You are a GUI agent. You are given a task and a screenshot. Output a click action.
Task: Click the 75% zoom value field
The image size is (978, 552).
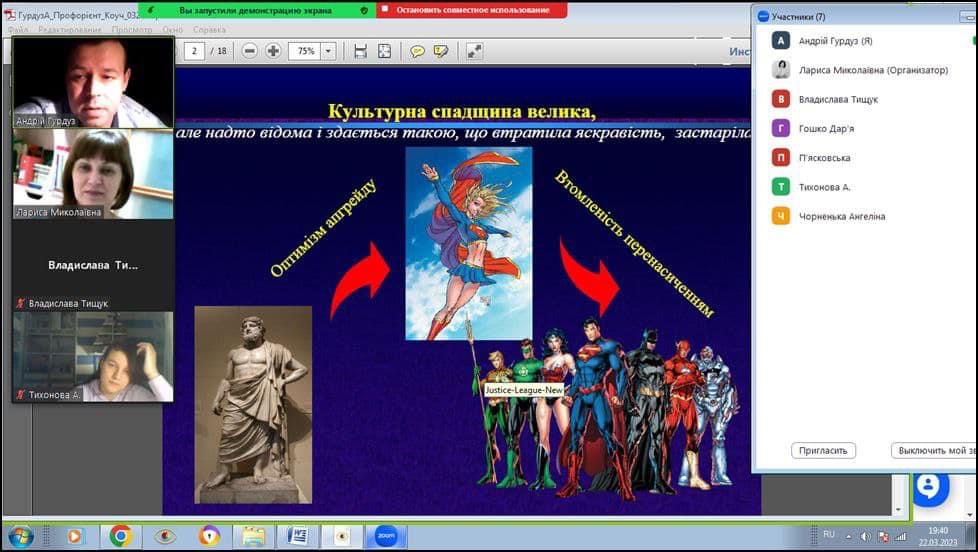306,51
